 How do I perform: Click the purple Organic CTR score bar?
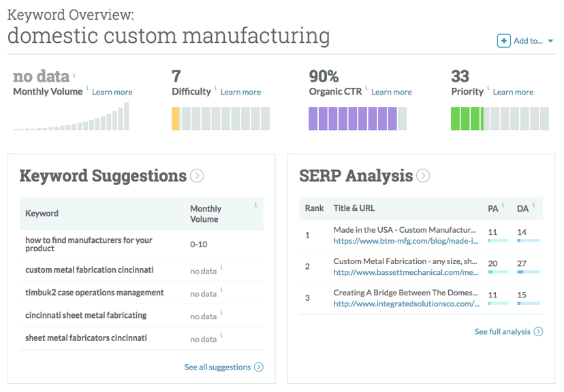[x=353, y=118]
